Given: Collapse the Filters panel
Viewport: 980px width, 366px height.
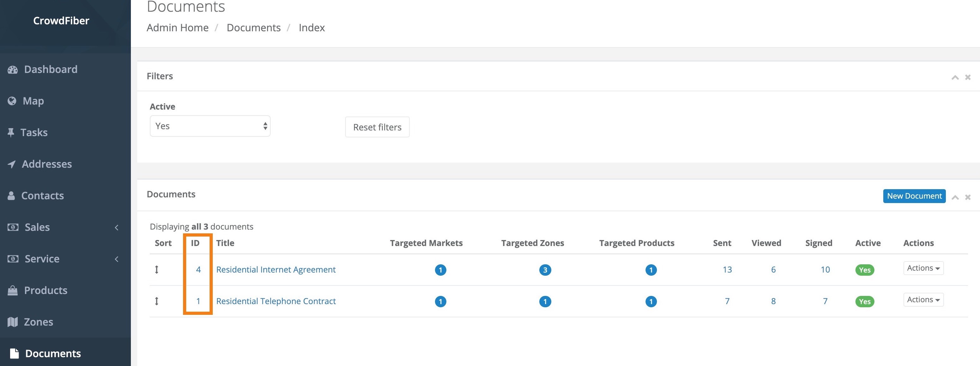Looking at the screenshot, I should tap(955, 78).
